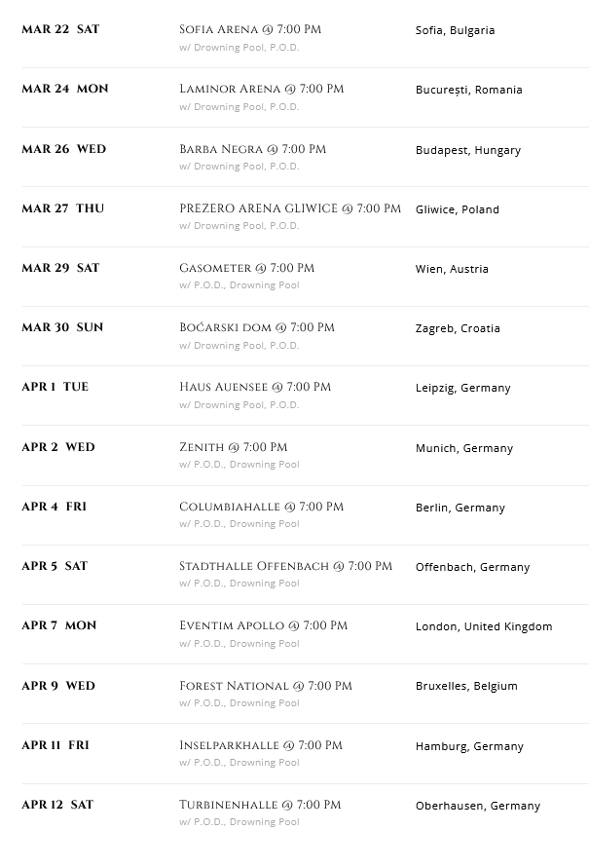
Task: Select the APR 7 MON date entry
Action: tap(58, 625)
